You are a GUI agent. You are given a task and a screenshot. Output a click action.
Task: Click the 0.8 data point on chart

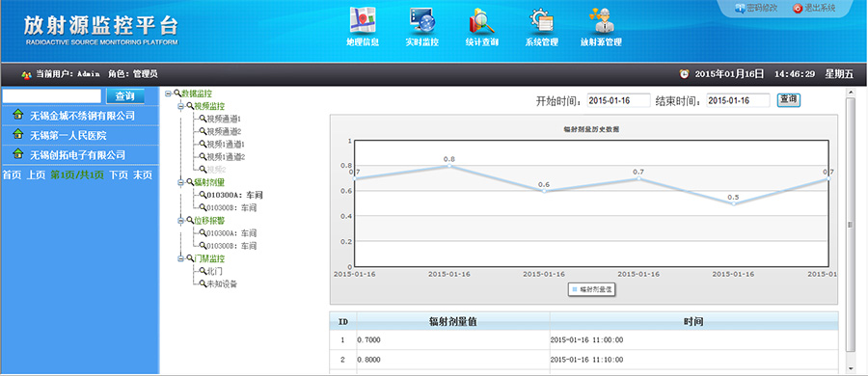[448, 166]
